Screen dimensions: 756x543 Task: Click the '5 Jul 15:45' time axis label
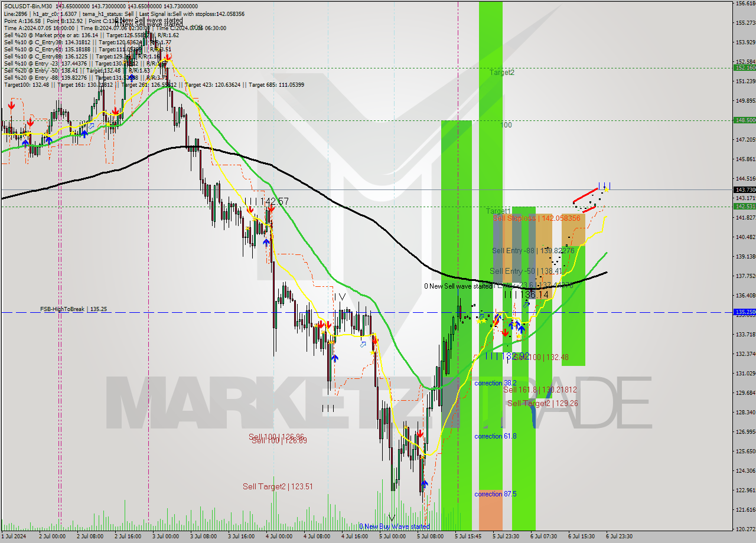pos(468,537)
